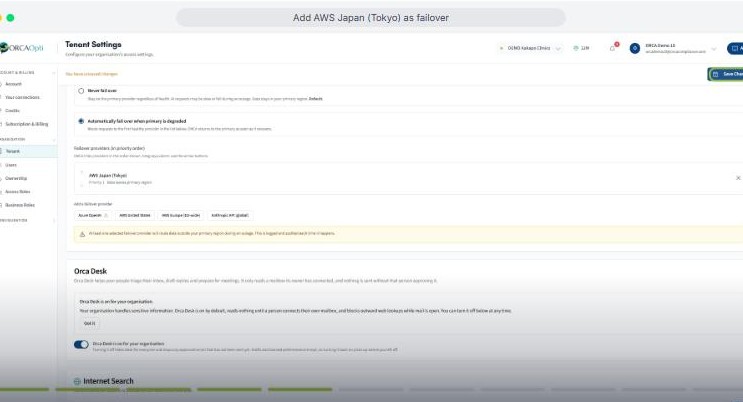Move AWS Japan (Tokyo) down in priority
Image resolution: width=743 pixels, height=402 pixels.
pyautogui.click(x=82, y=184)
